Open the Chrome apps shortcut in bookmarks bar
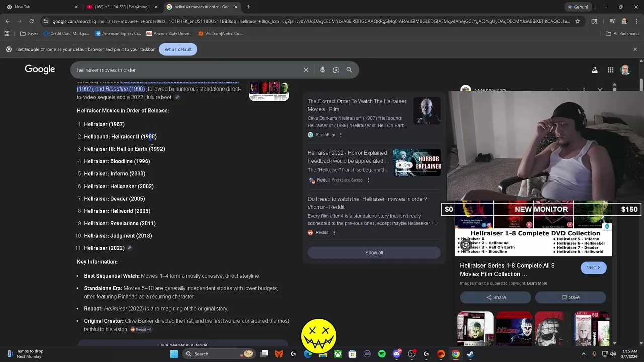Image resolution: width=644 pixels, height=362 pixels. pos(7,34)
